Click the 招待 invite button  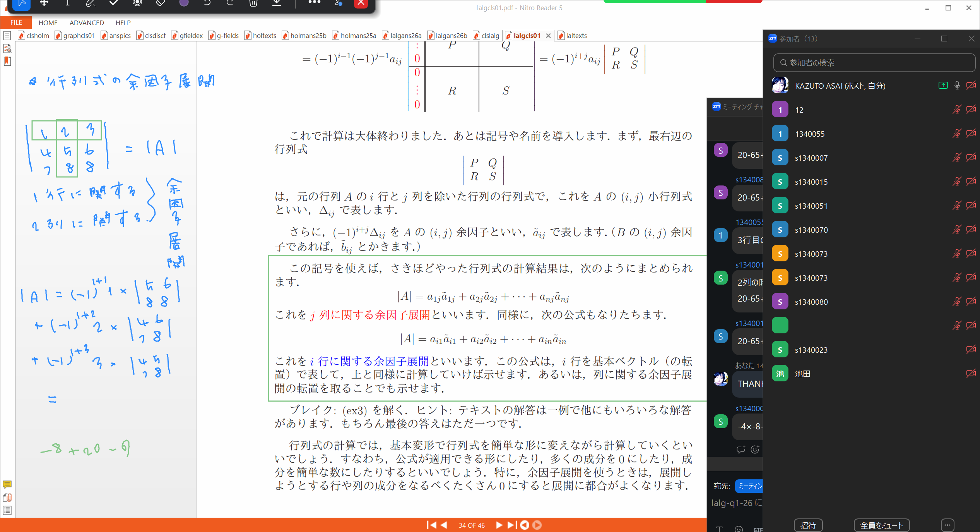(x=808, y=525)
